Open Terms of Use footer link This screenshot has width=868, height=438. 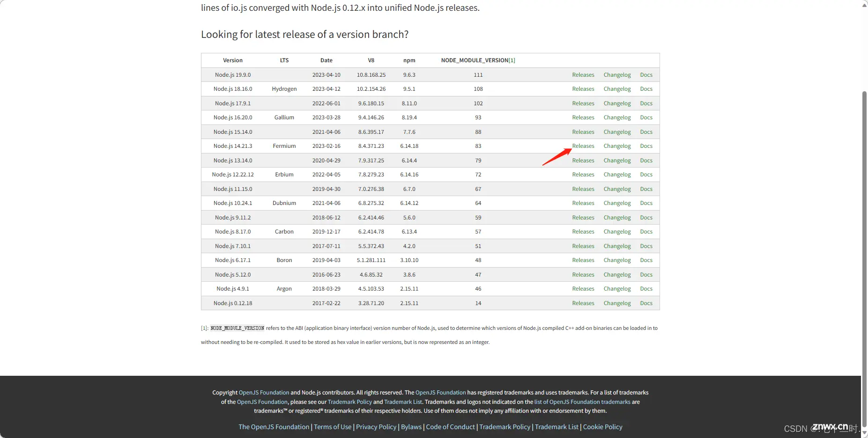point(333,427)
